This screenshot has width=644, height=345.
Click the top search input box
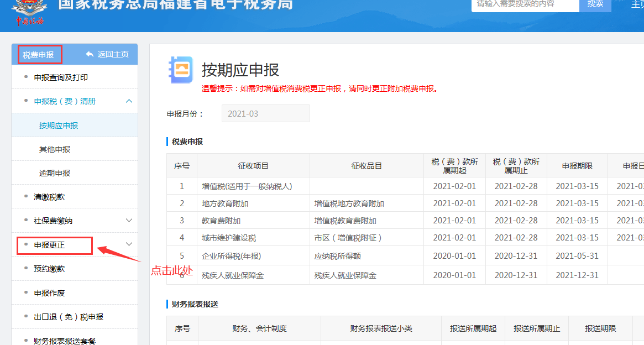click(x=525, y=4)
